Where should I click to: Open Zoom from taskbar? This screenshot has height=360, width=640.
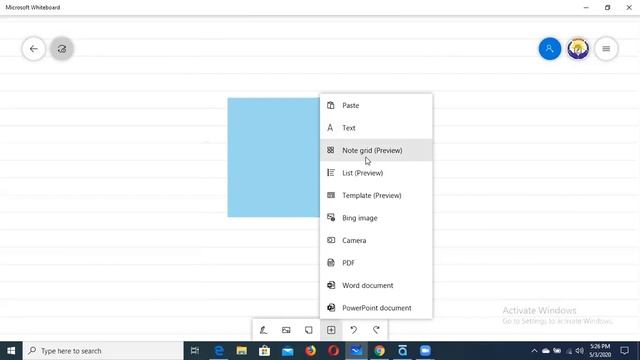coord(425,351)
